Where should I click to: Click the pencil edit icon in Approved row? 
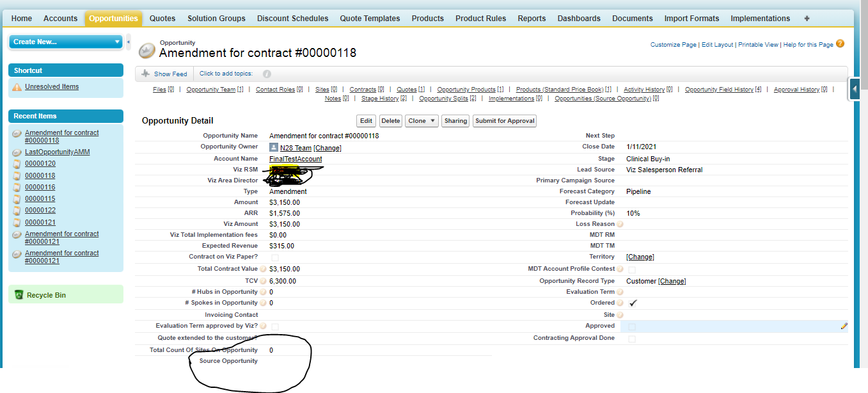(x=844, y=326)
